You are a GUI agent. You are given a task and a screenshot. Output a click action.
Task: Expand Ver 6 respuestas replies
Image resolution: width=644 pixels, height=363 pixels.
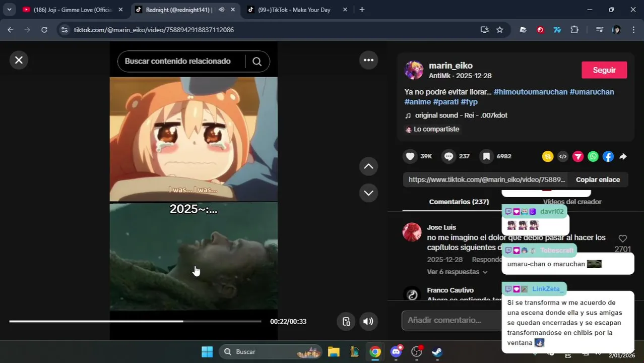tap(457, 272)
